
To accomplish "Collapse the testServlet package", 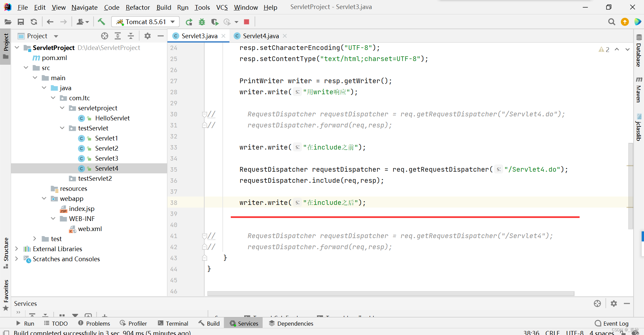I will pos(62,128).
